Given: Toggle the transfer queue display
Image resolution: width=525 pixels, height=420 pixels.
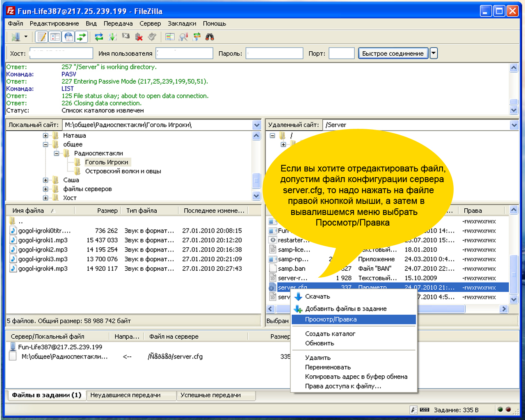Looking at the screenshot, I should pyautogui.click(x=82, y=37).
